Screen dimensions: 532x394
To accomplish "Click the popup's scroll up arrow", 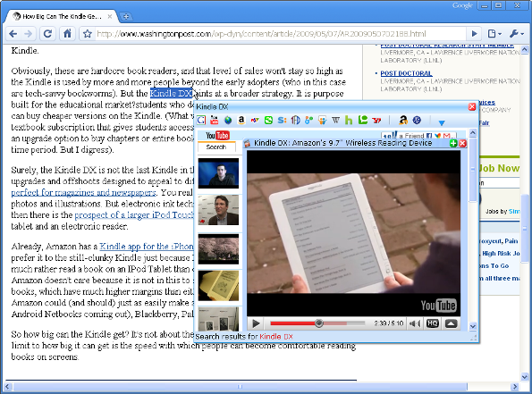I will [473, 133].
